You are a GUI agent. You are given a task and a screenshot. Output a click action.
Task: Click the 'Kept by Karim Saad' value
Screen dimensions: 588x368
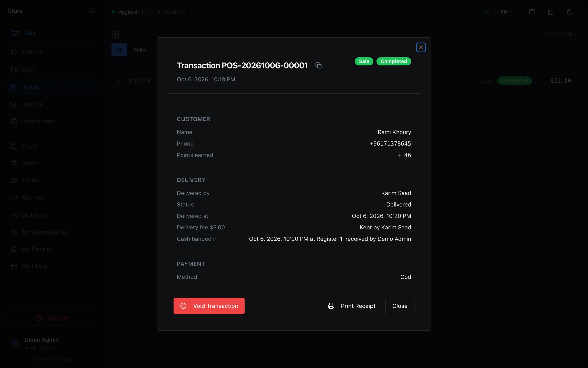(385, 227)
